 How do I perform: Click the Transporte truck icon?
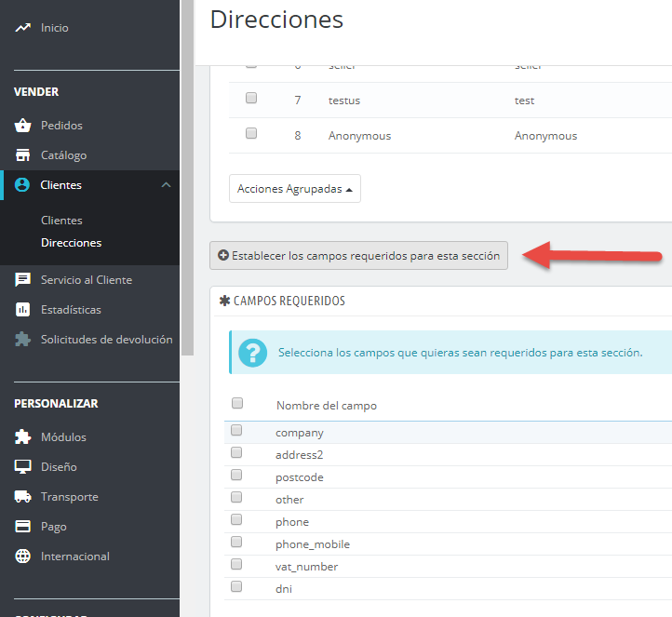[x=22, y=497]
